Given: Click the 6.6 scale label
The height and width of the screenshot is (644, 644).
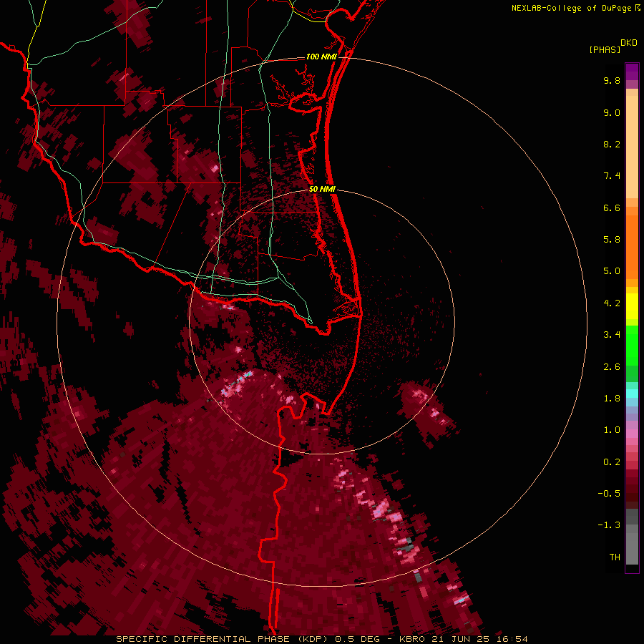Looking at the screenshot, I should point(612,208).
